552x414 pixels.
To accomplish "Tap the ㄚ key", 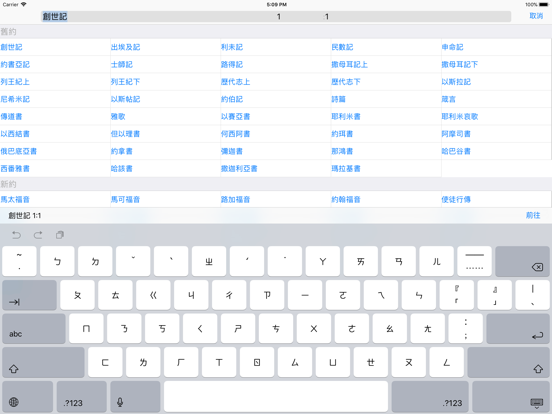I will [323, 261].
